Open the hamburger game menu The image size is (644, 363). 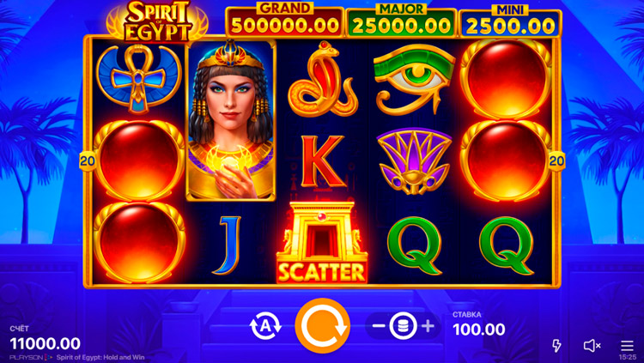coord(627,345)
